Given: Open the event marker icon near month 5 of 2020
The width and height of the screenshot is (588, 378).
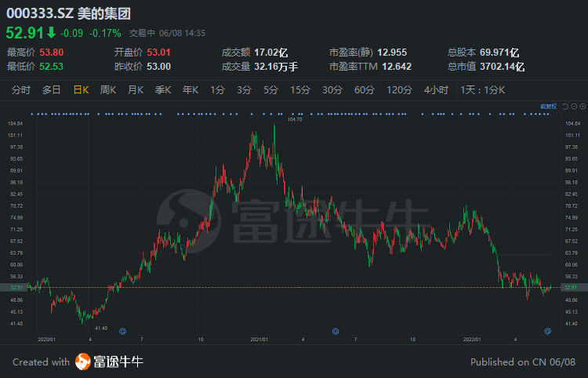Looking at the screenshot, I should pos(122,331).
